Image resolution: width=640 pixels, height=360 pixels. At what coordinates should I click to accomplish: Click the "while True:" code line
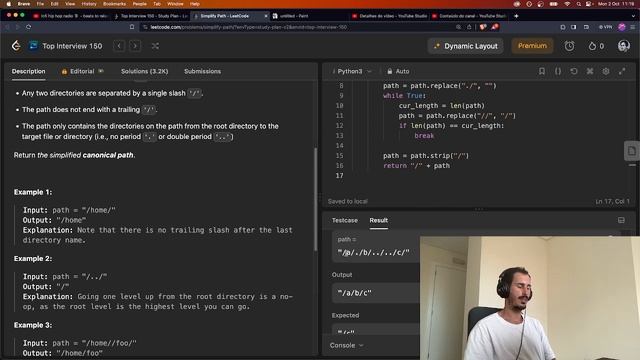pyautogui.click(x=404, y=96)
